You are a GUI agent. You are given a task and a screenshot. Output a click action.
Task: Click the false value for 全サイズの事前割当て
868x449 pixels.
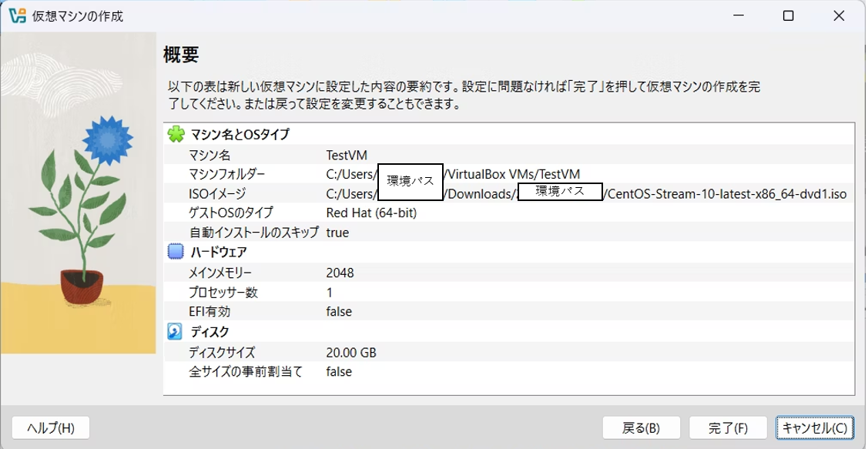coord(339,371)
